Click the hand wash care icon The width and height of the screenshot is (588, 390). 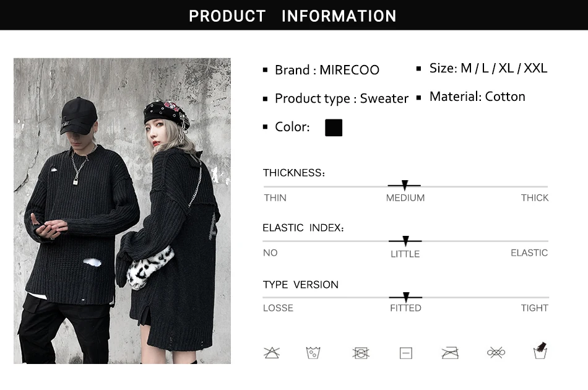[x=541, y=352]
